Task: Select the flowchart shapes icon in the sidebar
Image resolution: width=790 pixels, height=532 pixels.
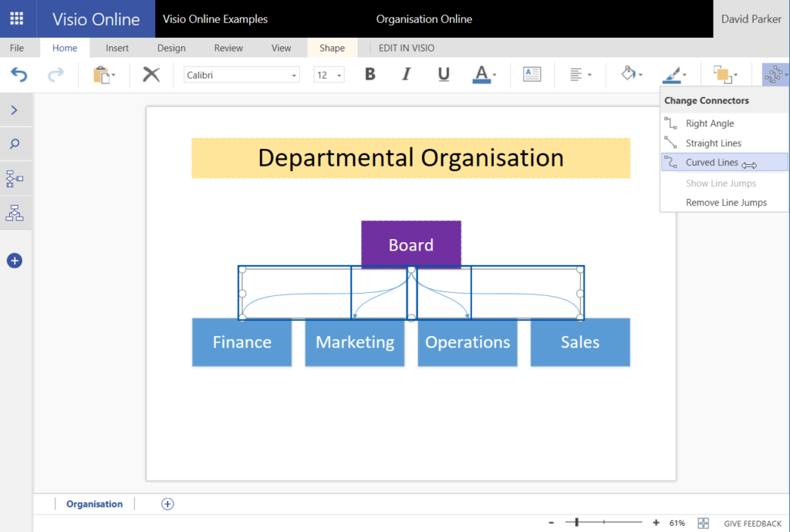Action: (15, 178)
